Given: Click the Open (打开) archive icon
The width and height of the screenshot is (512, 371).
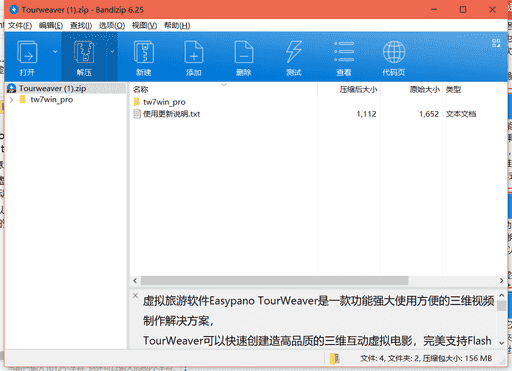Looking at the screenshot, I should tap(27, 52).
